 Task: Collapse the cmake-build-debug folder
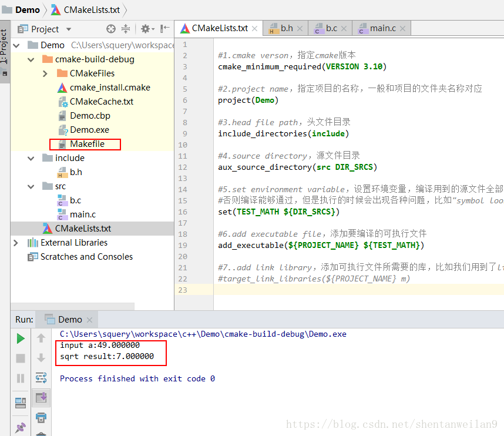[x=31, y=59]
